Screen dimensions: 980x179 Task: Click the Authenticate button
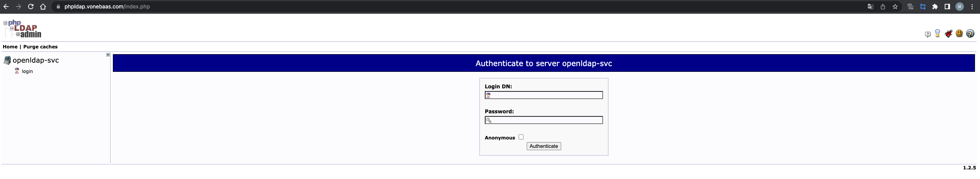[544, 146]
